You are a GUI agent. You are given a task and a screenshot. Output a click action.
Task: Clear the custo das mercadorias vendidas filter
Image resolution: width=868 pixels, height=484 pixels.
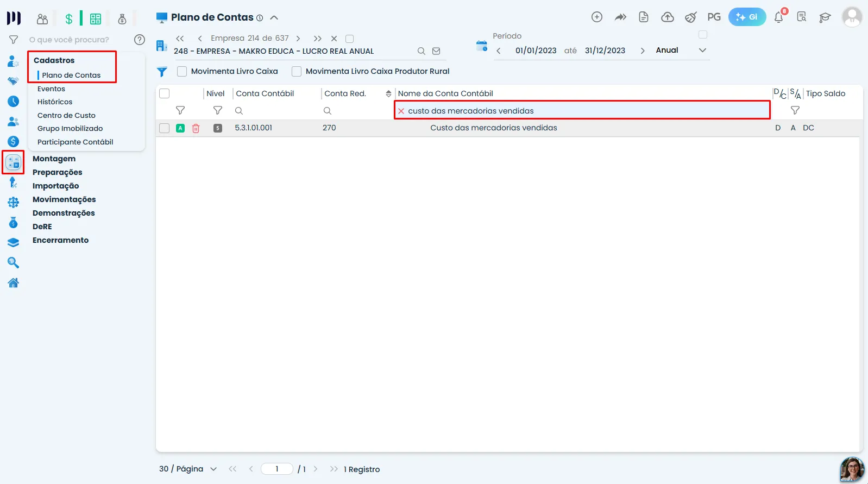tap(401, 111)
